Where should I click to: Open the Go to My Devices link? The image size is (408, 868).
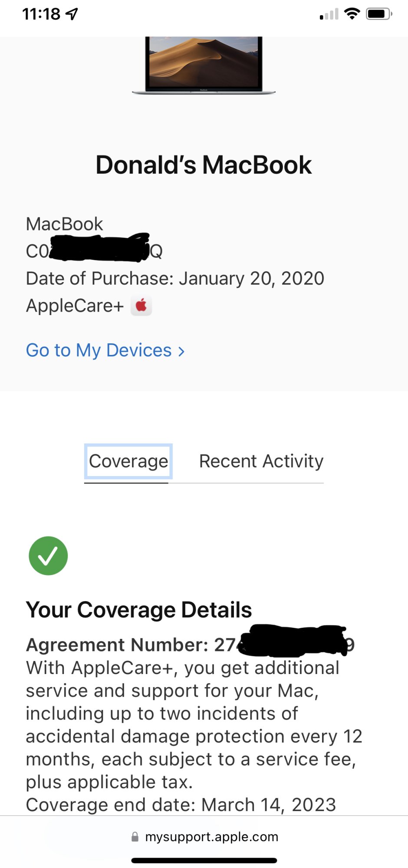tap(99, 350)
